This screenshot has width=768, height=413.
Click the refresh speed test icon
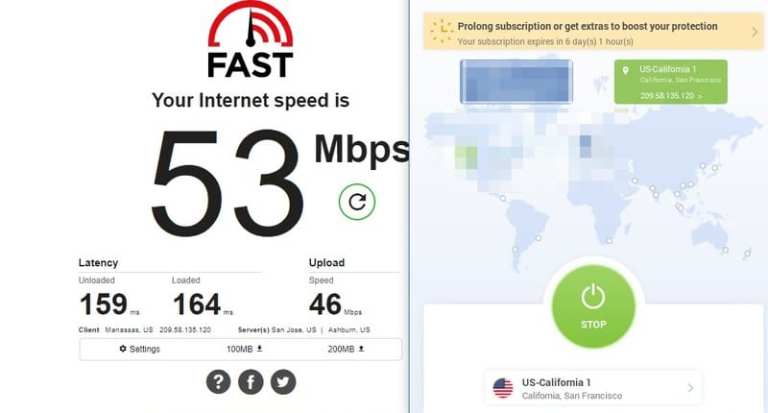click(x=357, y=202)
